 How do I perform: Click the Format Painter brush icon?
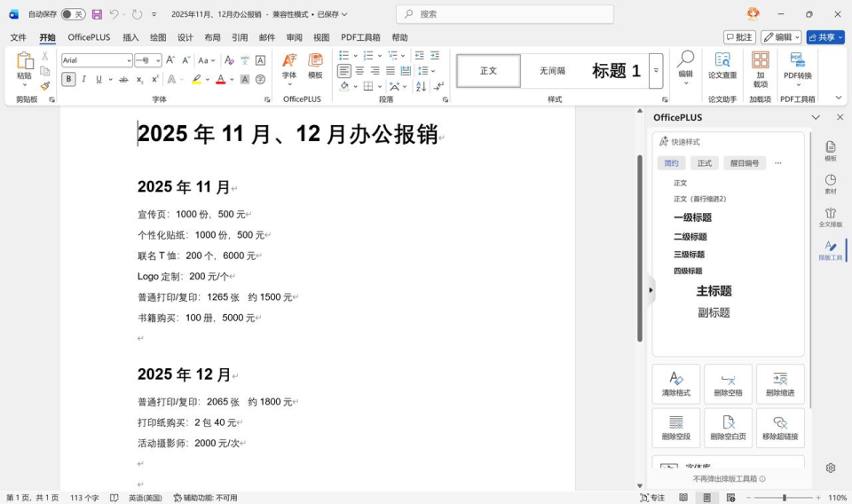click(45, 85)
